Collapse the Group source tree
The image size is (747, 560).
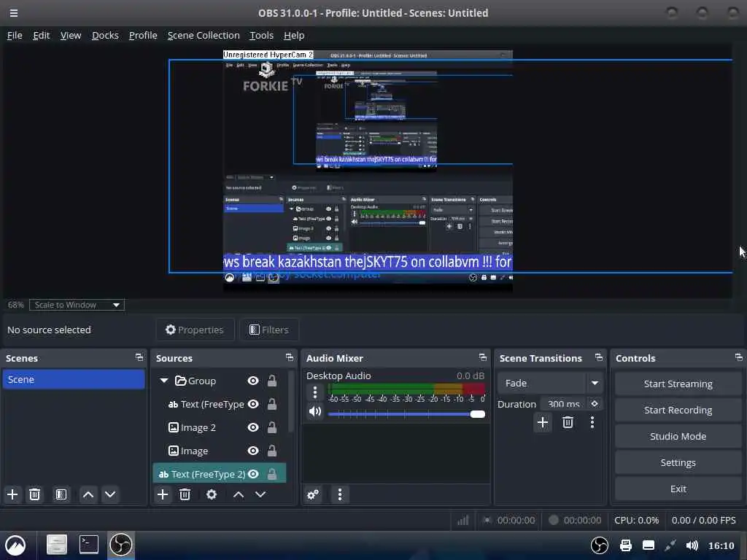(x=164, y=381)
